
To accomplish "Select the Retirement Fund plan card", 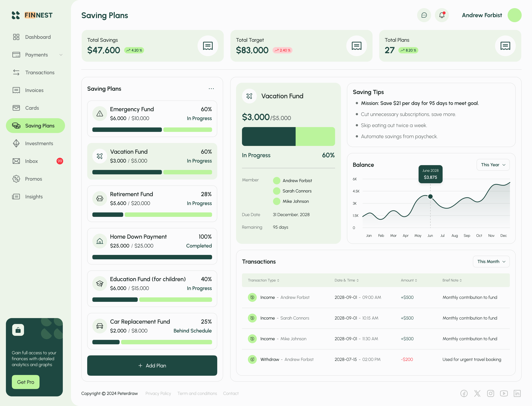I will (152, 204).
